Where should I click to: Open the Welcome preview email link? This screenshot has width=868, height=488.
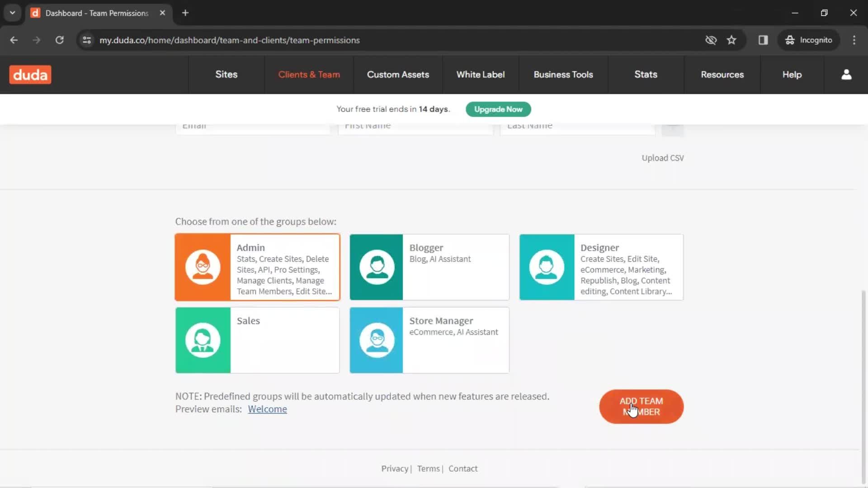pyautogui.click(x=267, y=409)
